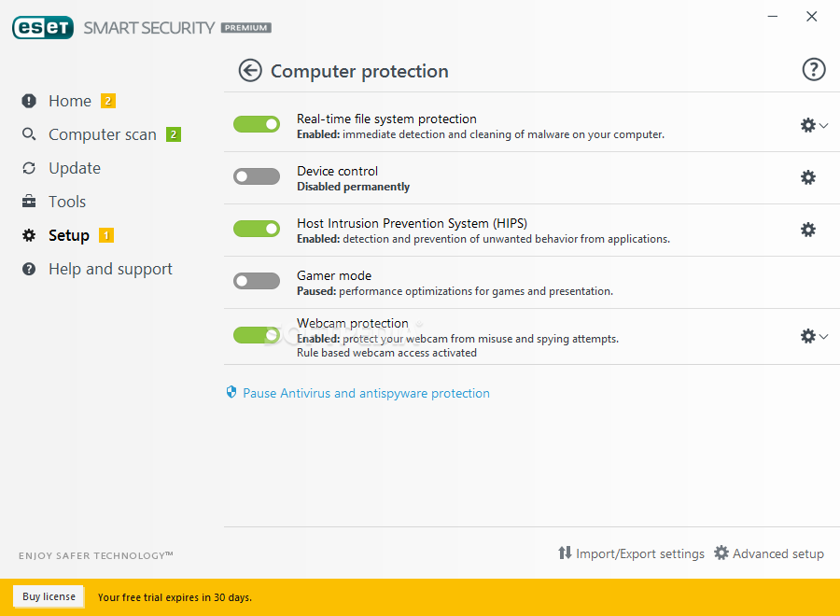The image size is (840, 616).
Task: Open Device control gear settings
Action: tap(808, 177)
